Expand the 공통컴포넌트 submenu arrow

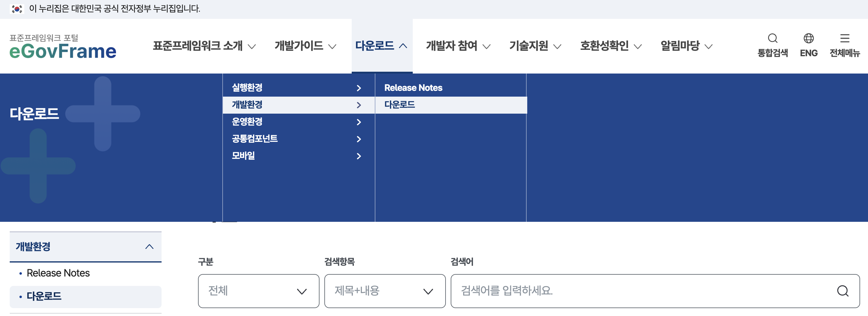click(359, 139)
